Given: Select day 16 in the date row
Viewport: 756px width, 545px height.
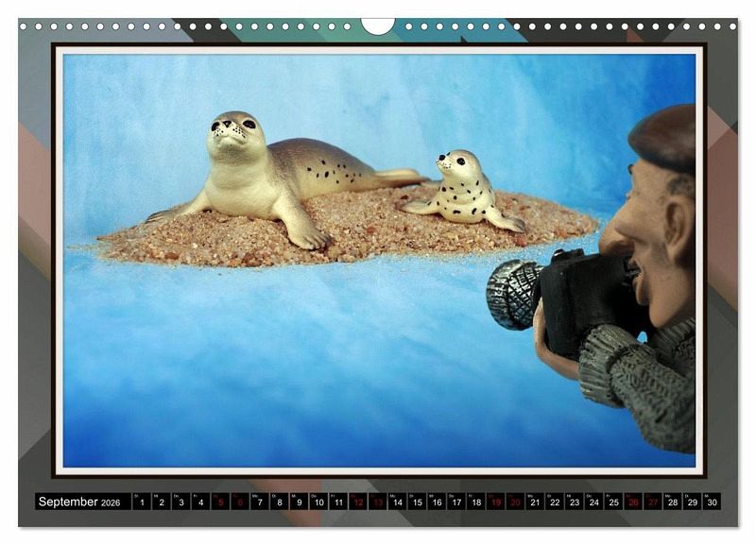Looking at the screenshot, I should [437, 502].
